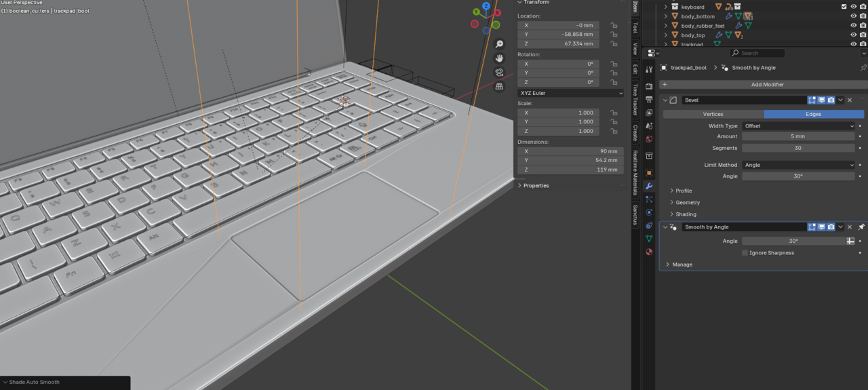Click the Add Modifier button

pyautogui.click(x=763, y=85)
